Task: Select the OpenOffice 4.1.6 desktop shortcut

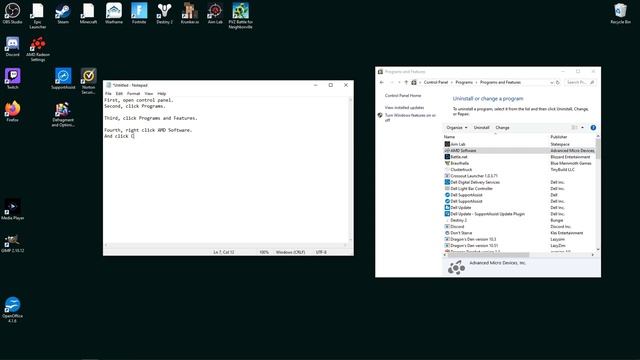Action: click(x=12, y=310)
